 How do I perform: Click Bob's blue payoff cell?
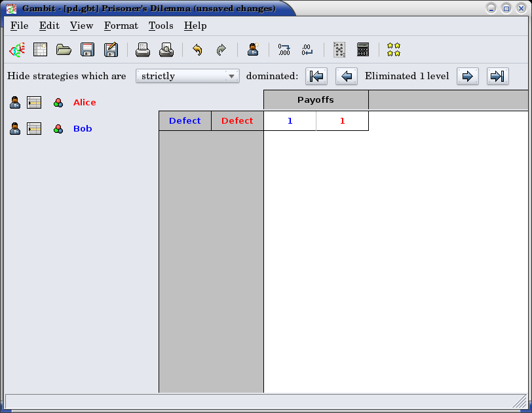[x=290, y=121]
